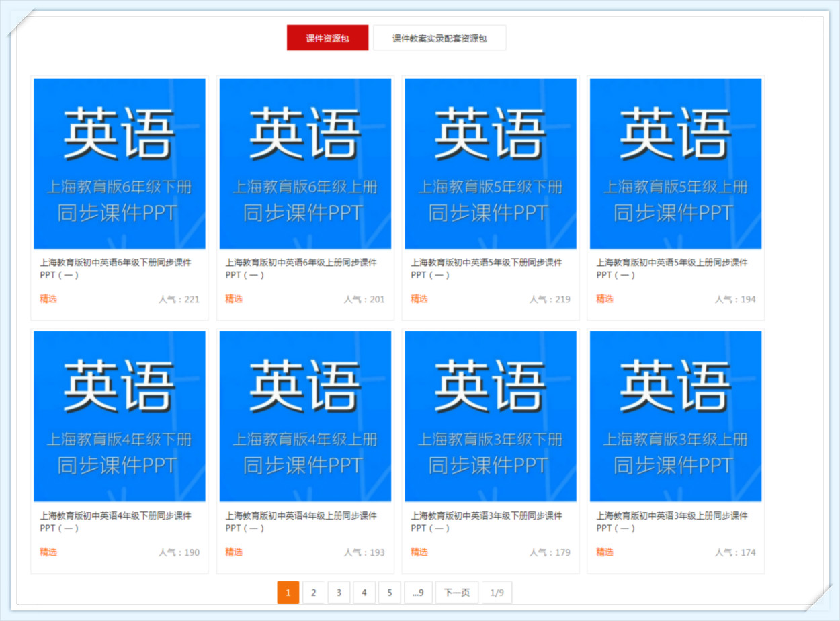This screenshot has height=621, width=840.
Task: Select page 1 in pagination
Action: click(288, 593)
